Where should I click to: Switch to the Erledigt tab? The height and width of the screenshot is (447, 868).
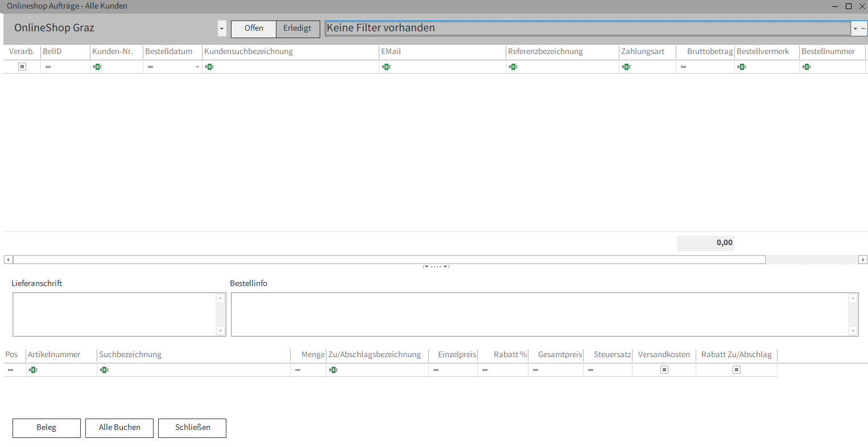click(x=297, y=28)
